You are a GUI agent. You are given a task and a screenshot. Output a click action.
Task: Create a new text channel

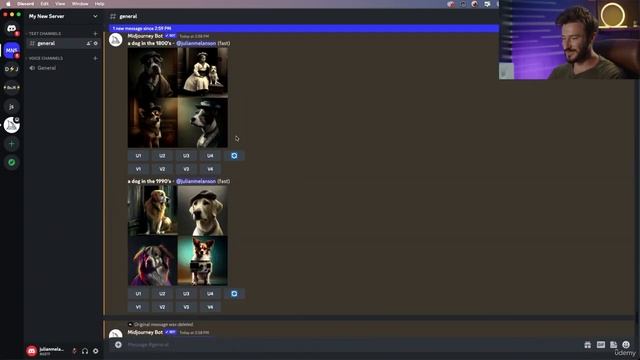coord(95,33)
